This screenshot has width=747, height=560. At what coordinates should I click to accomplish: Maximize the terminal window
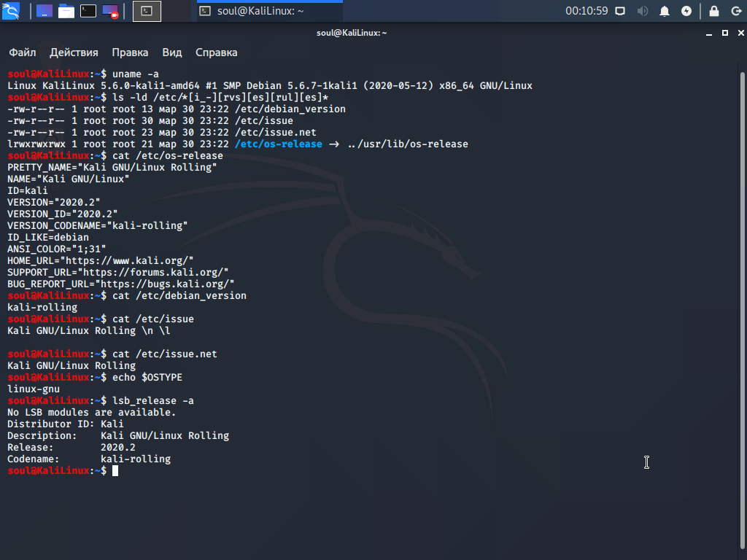(725, 33)
